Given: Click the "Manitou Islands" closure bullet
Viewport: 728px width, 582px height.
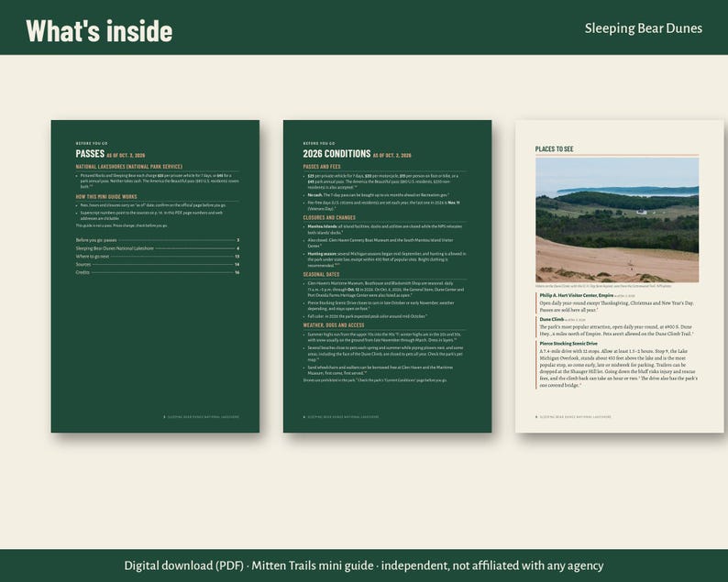Looking at the screenshot, I should 385,229.
